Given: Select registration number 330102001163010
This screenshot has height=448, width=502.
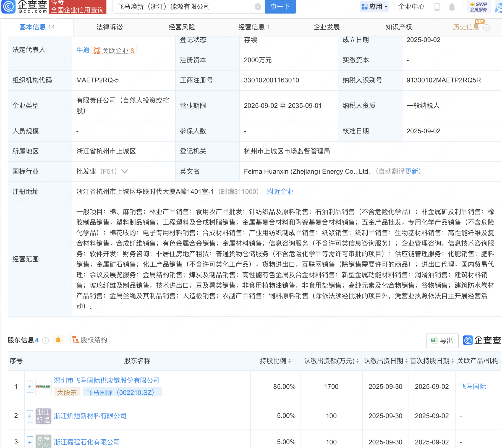Looking at the screenshot, I should coord(271,80).
